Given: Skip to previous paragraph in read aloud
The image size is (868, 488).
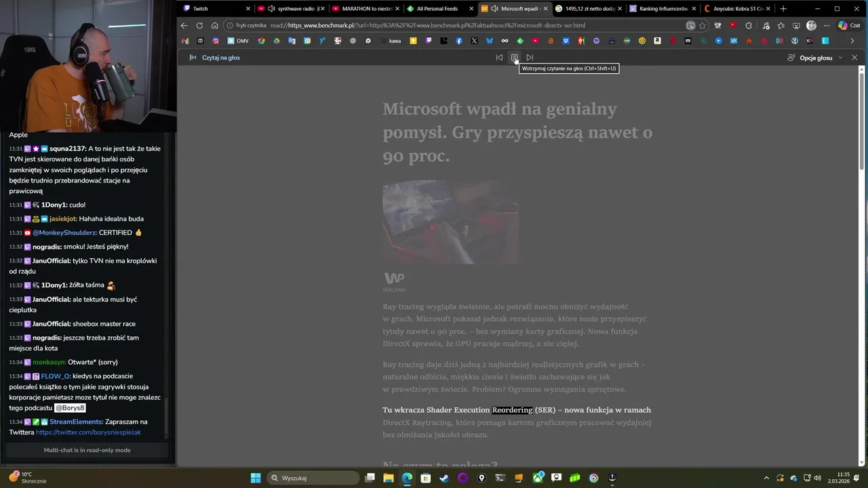Looking at the screenshot, I should tap(499, 58).
